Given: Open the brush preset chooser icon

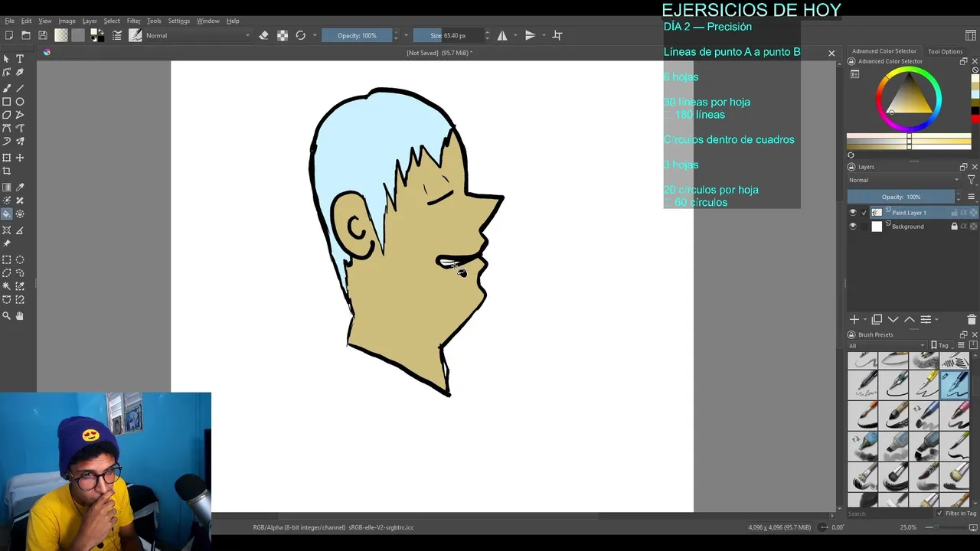Looking at the screenshot, I should (x=136, y=35).
